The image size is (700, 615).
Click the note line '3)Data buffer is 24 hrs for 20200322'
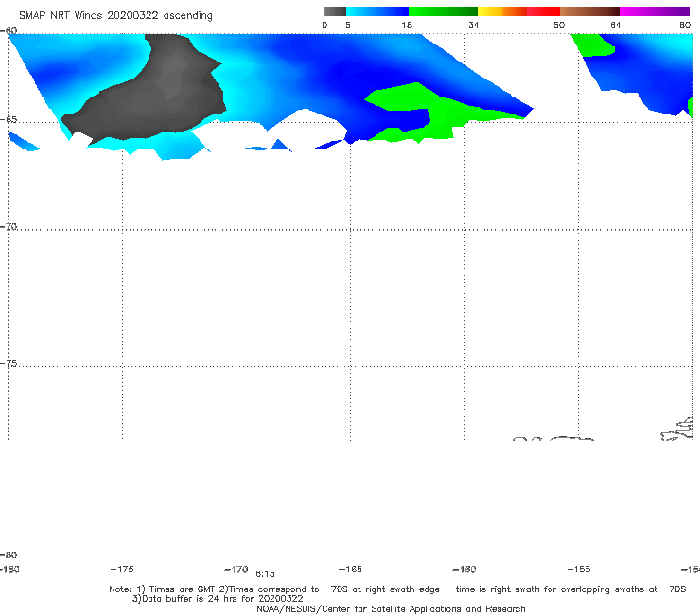(218, 599)
